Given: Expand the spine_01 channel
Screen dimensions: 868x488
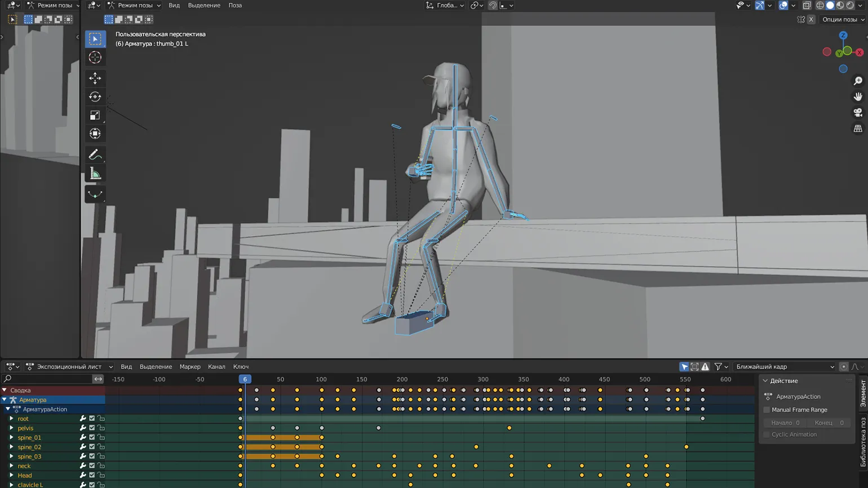Looking at the screenshot, I should [x=11, y=438].
